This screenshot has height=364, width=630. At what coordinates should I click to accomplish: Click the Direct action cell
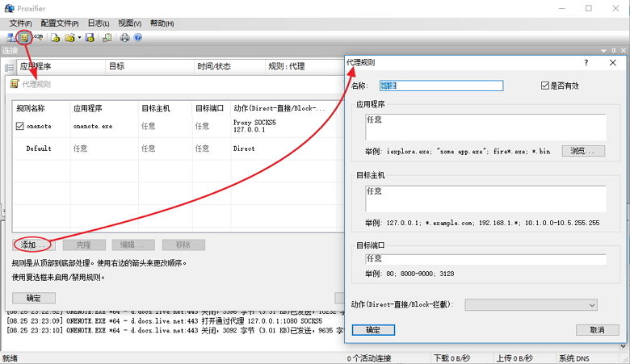point(244,149)
